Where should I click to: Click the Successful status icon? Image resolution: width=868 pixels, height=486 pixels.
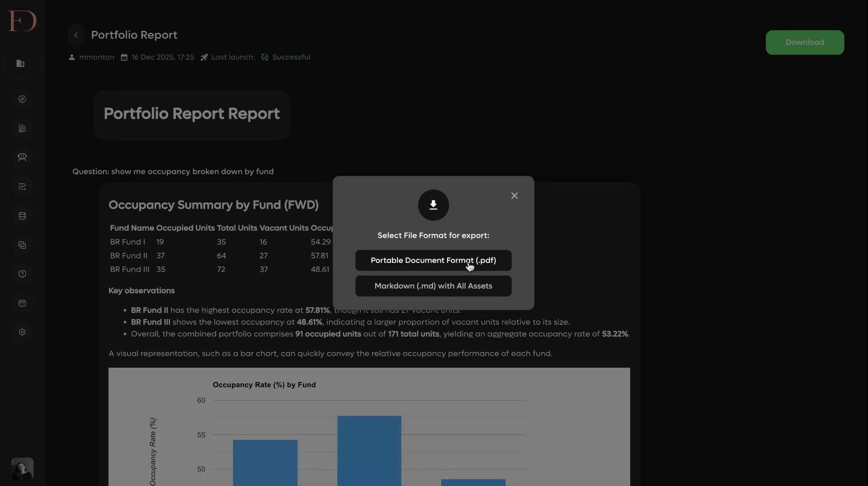[265, 57]
